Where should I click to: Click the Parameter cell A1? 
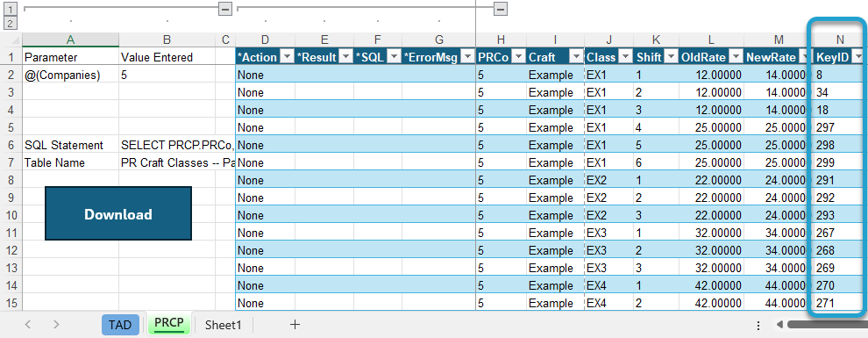(70, 57)
